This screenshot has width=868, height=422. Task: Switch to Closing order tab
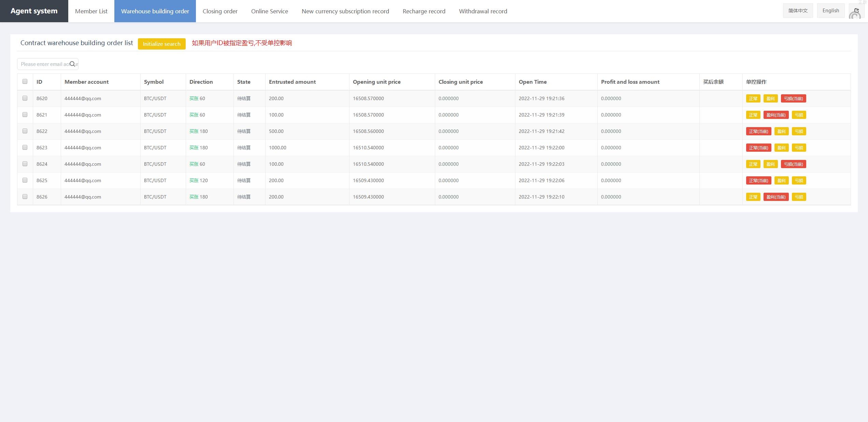pos(220,11)
